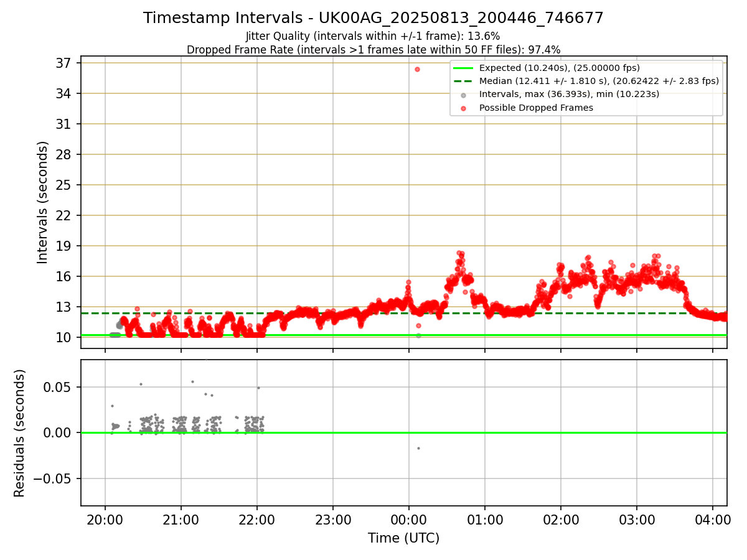
Task: Click the 04:00 time tick label
Action: pos(712,520)
